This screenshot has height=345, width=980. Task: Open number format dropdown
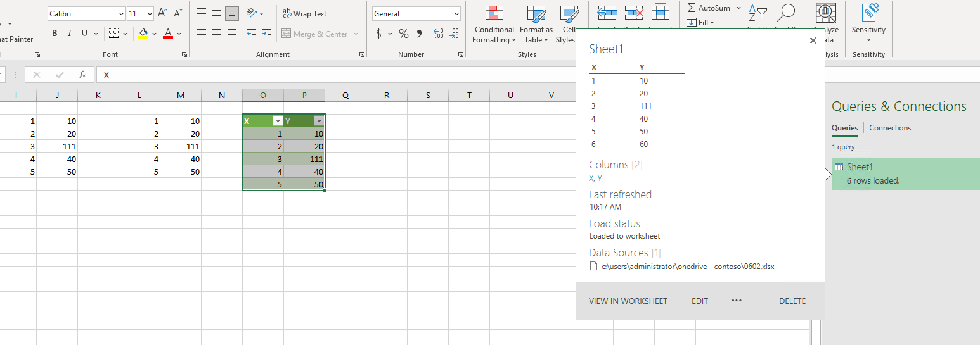pos(456,13)
